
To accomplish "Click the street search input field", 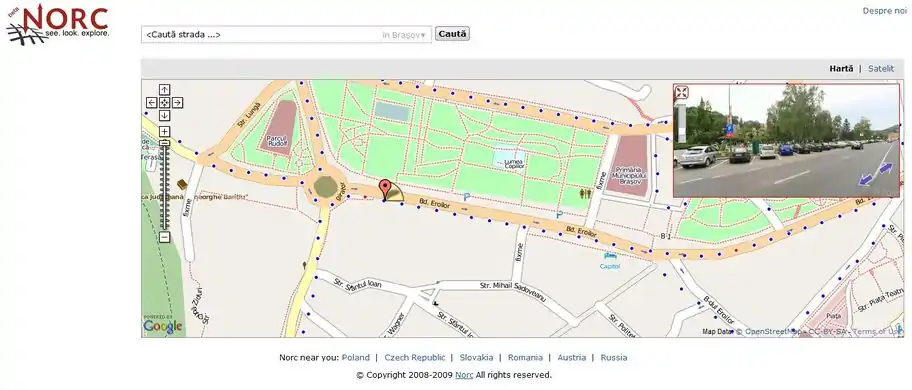I will tap(287, 34).
